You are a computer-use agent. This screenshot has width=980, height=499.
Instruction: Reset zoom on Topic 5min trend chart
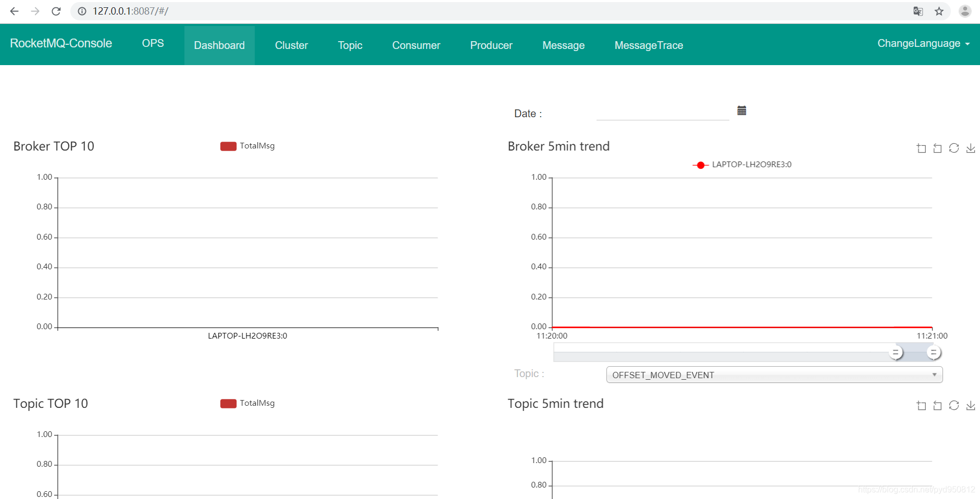tap(937, 406)
